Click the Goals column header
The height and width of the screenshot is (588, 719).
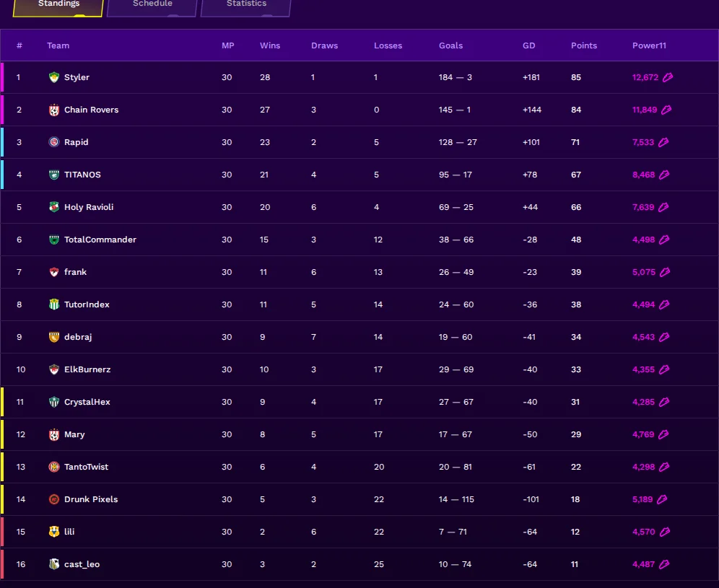450,45
